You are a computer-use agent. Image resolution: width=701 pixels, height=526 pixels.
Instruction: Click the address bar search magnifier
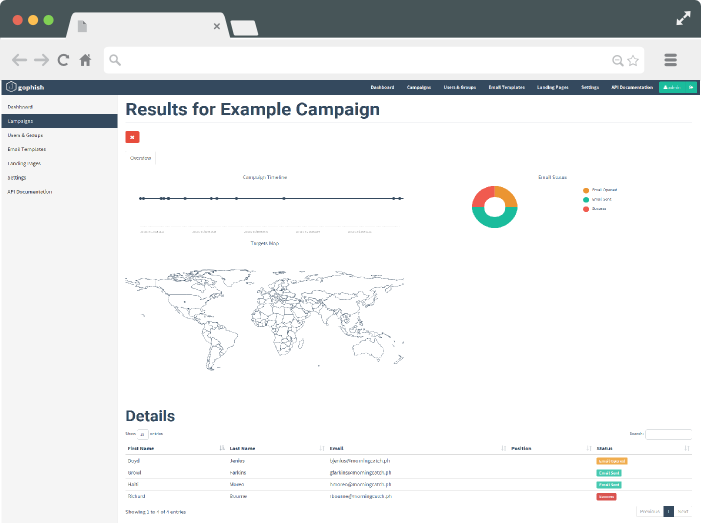tap(115, 60)
